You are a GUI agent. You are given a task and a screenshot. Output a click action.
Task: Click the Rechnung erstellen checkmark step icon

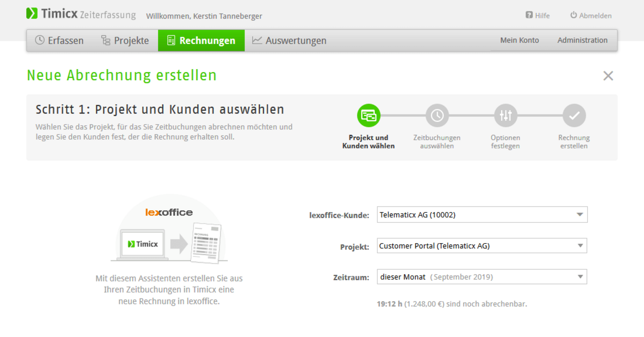point(574,115)
